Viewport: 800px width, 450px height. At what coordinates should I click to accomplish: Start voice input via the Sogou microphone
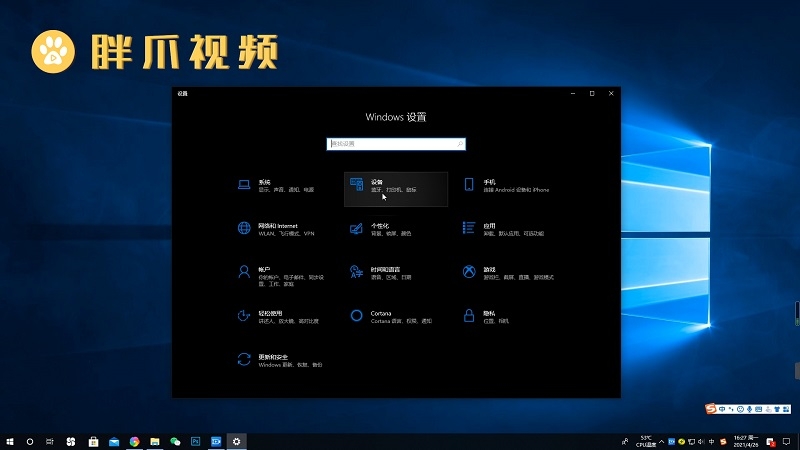click(749, 409)
